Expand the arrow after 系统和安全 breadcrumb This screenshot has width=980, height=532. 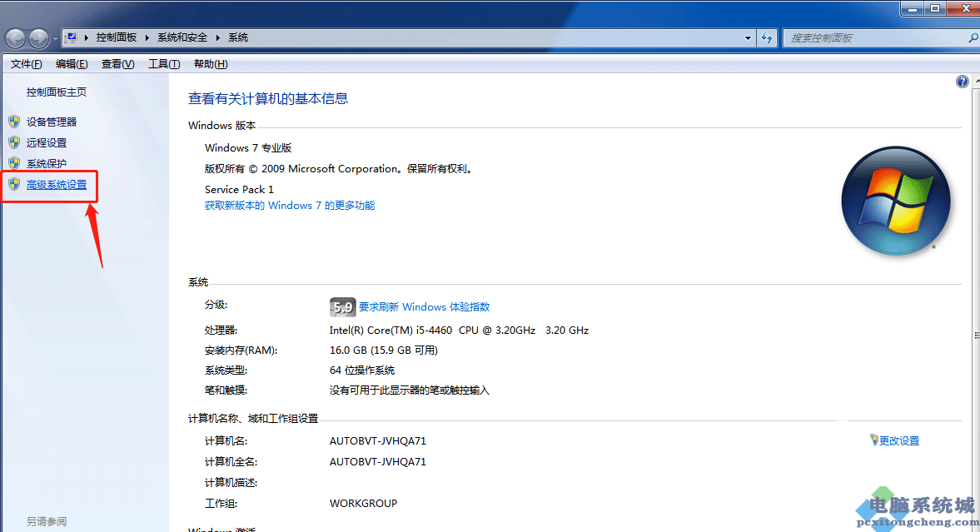click(x=217, y=38)
